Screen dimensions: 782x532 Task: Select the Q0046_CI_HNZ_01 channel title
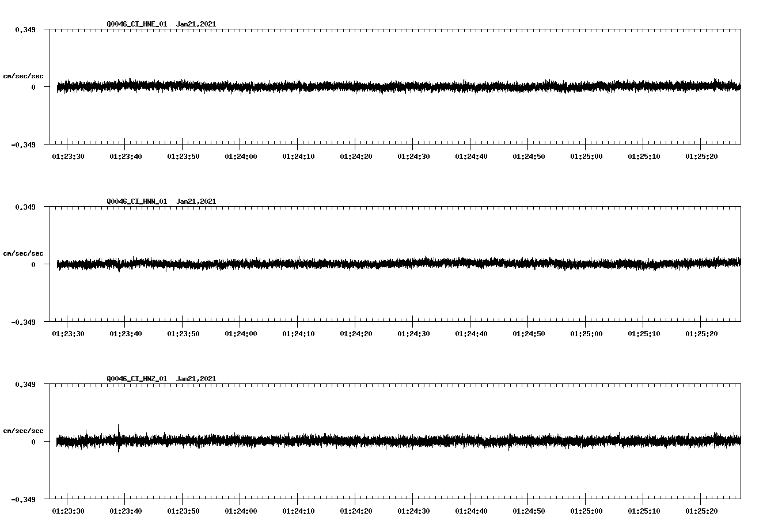click(136, 379)
